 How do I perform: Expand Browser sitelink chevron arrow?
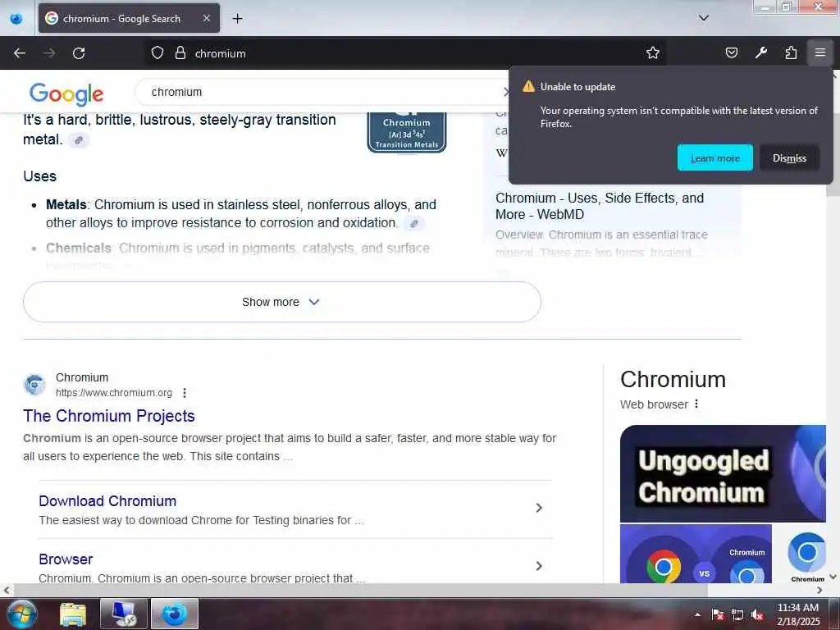[x=539, y=566]
